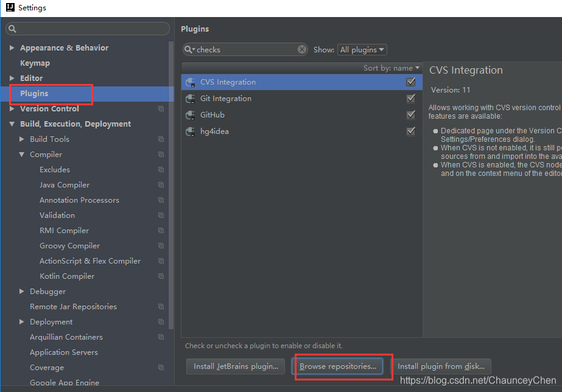The width and height of the screenshot is (562, 392).
Task: Click the project-level icon beside Deployment
Action: [x=161, y=322]
